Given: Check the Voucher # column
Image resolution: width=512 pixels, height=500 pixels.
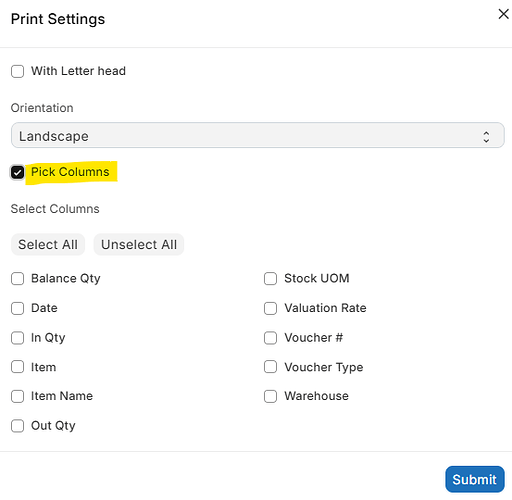Looking at the screenshot, I should (270, 338).
